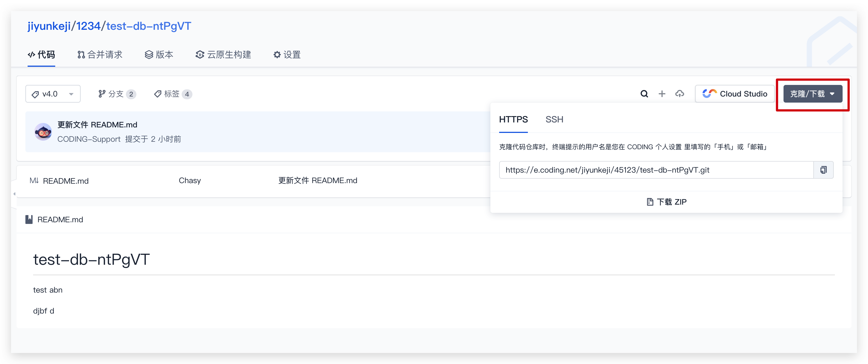Click the README.md preview header title
The width and height of the screenshot is (868, 364).
(60, 220)
